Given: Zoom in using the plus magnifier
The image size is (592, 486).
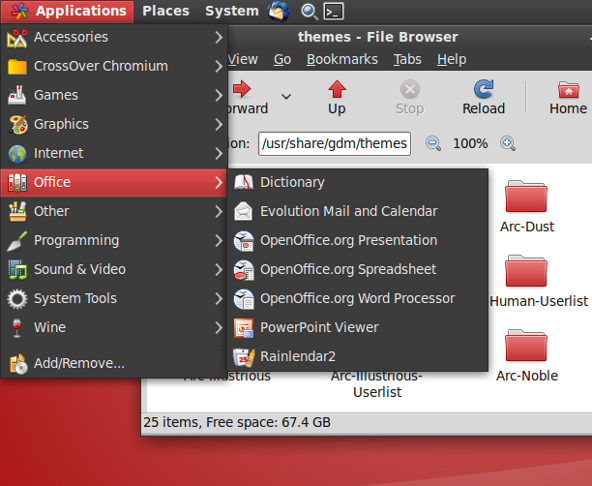Looking at the screenshot, I should click(508, 143).
